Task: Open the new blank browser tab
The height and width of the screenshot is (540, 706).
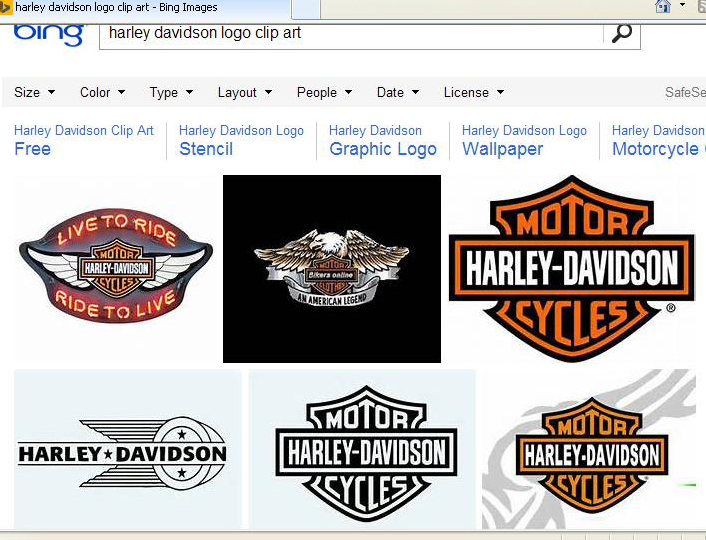Action: pos(306,9)
